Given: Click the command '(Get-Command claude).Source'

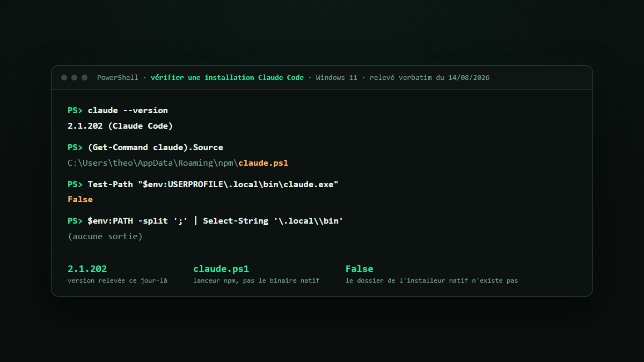Looking at the screenshot, I should tap(156, 147).
